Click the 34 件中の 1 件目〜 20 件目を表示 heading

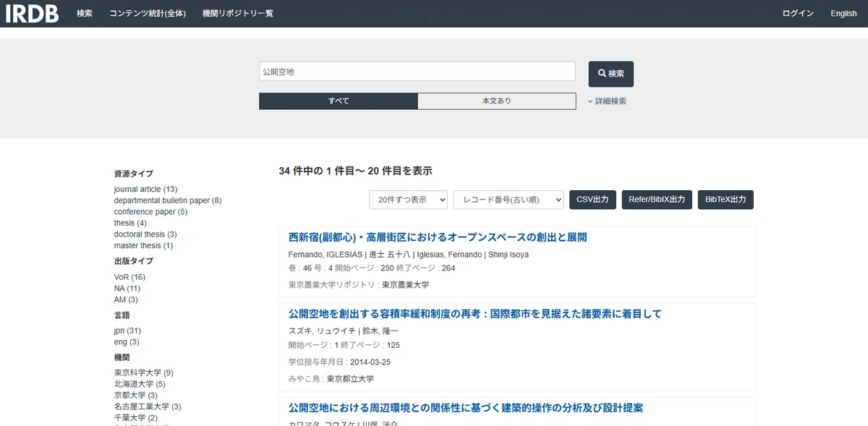[355, 171]
